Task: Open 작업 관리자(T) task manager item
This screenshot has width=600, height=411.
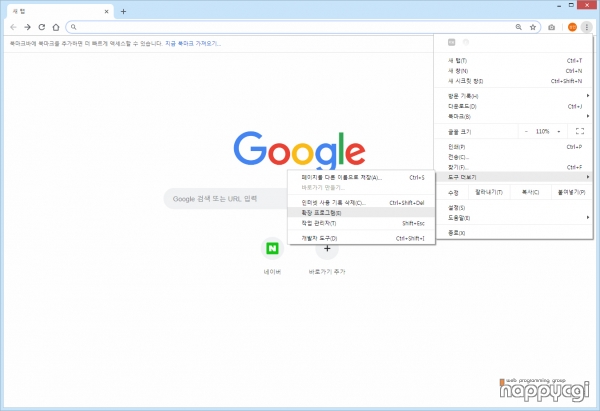Action: pos(361,223)
